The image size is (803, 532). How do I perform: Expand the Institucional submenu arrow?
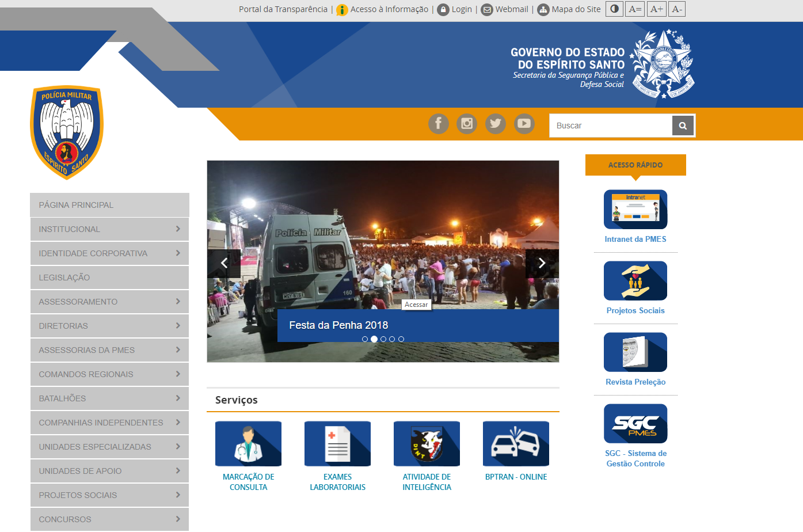[x=178, y=229]
